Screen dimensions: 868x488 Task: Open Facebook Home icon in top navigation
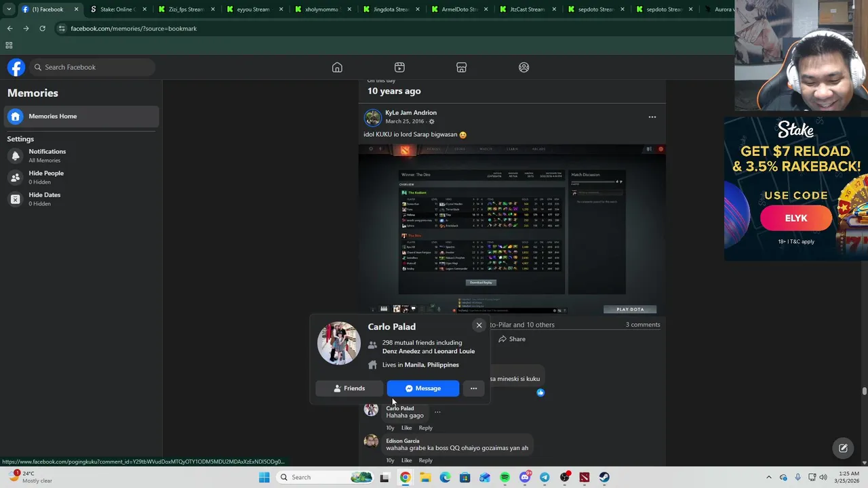click(x=337, y=67)
